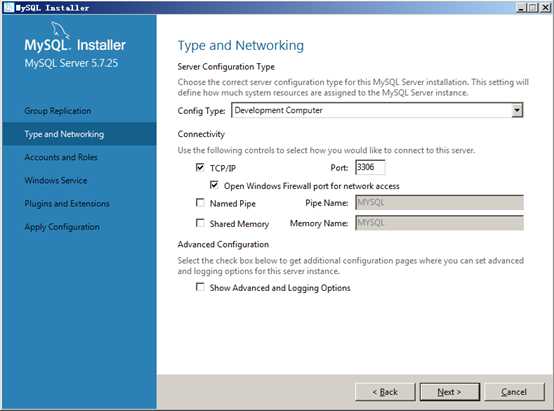Cancel the installer setup

click(514, 392)
